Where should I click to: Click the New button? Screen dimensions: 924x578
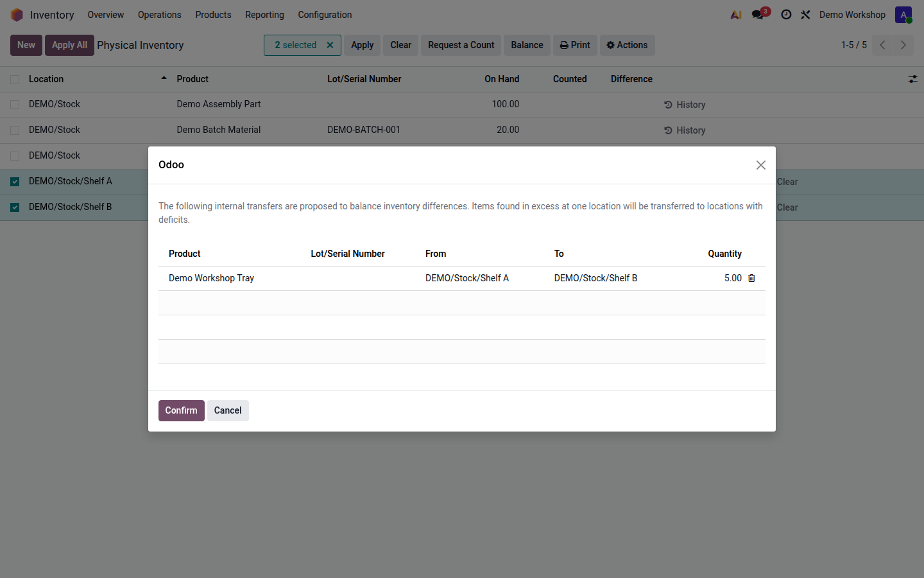[26, 45]
